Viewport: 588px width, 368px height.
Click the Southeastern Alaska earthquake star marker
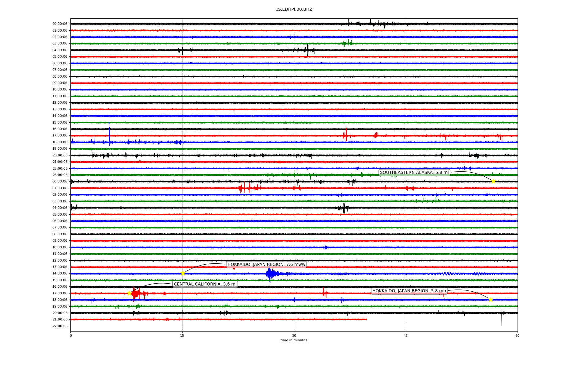click(493, 181)
